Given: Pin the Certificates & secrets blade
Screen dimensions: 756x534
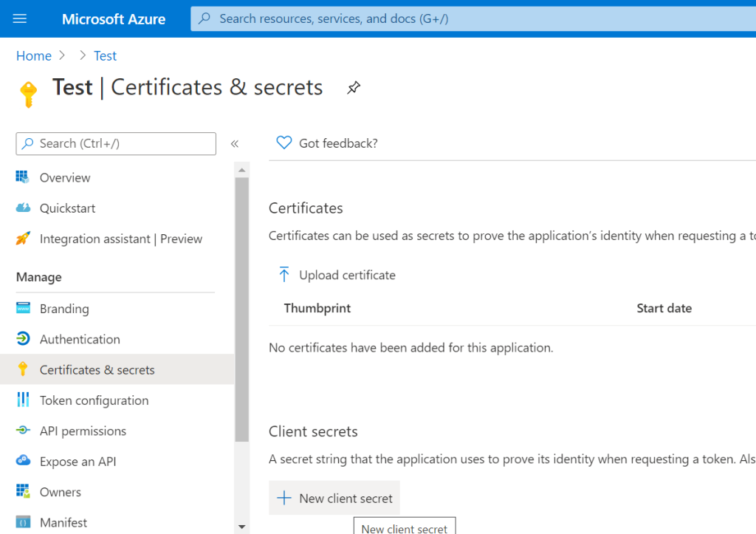Looking at the screenshot, I should [354, 88].
